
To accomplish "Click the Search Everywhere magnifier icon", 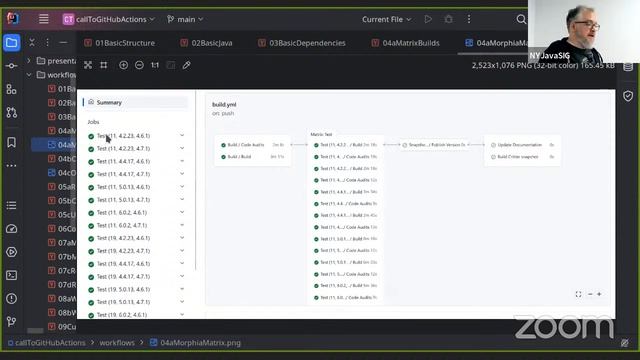I will tap(521, 19).
